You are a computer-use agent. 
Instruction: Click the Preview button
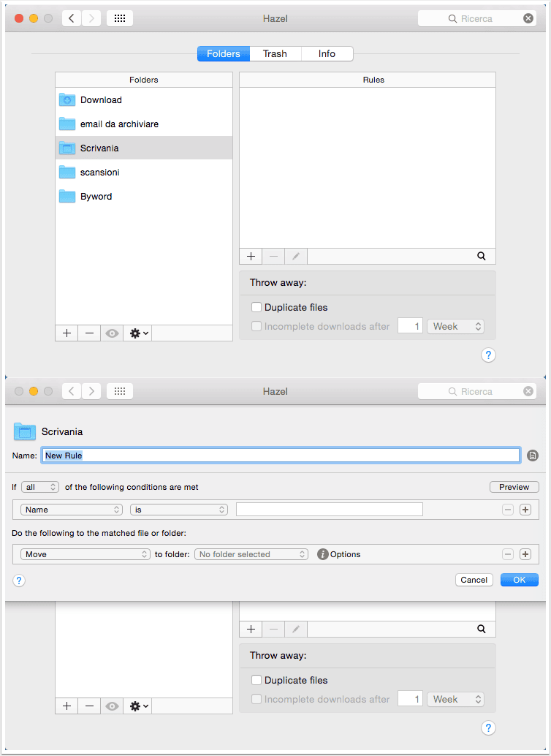[x=514, y=487]
